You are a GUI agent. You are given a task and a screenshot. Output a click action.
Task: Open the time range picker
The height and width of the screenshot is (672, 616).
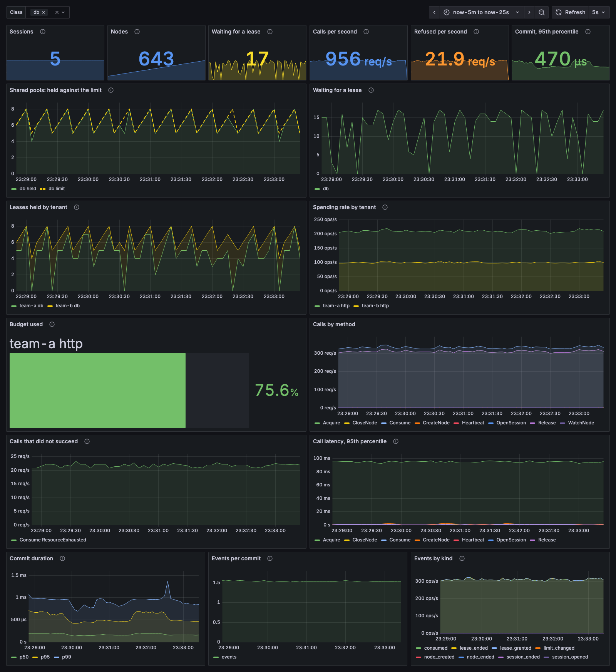point(481,12)
